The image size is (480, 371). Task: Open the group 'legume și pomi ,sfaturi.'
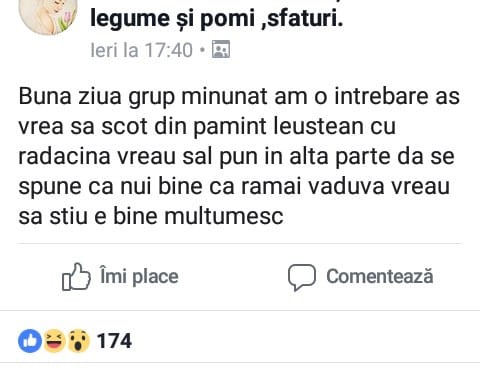(217, 18)
